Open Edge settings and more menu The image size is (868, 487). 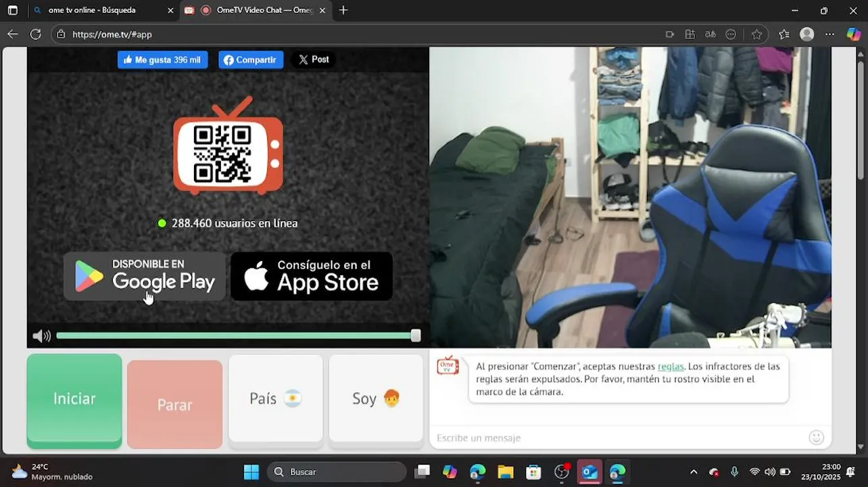click(830, 34)
